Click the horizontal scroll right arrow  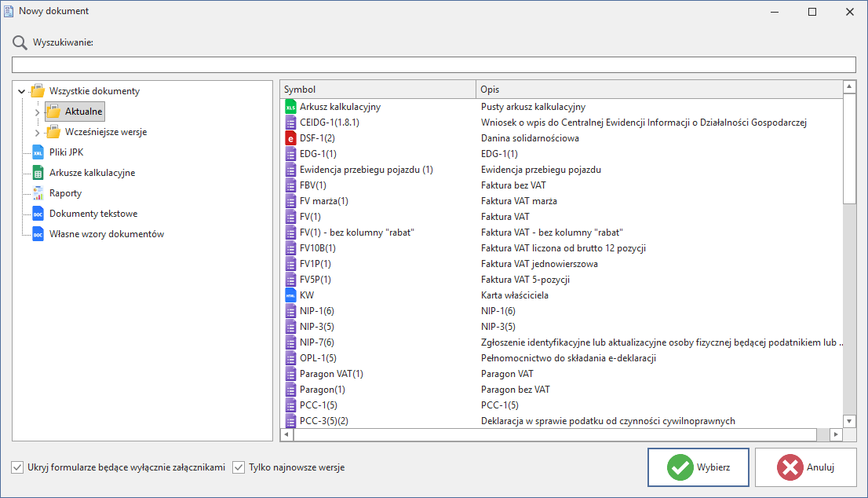pyautogui.click(x=836, y=435)
